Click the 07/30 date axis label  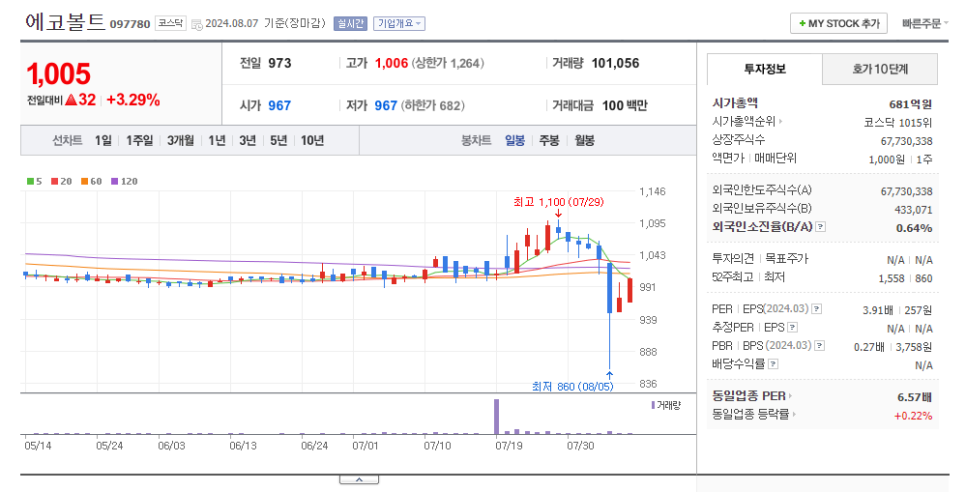pos(580,445)
